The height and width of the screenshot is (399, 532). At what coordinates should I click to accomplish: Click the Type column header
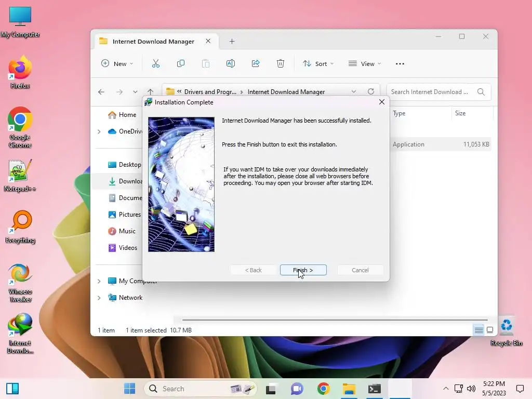[399, 113]
